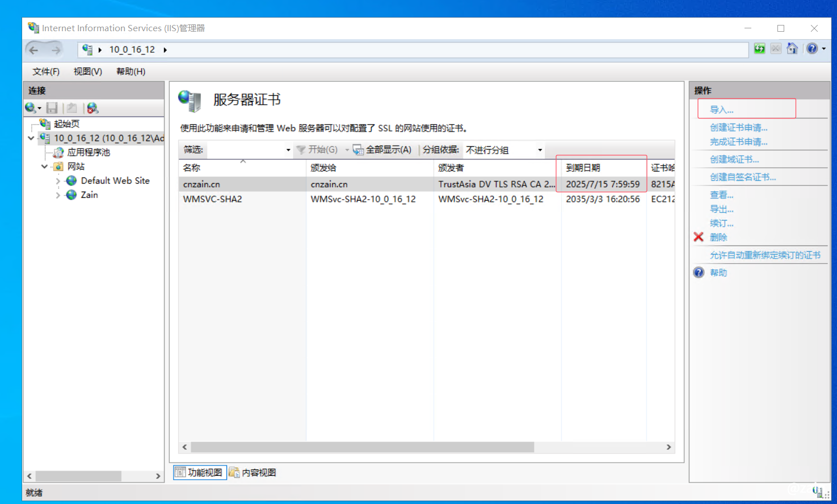837x504 pixels.
Task: Click the status bar network icon
Action: [x=818, y=491]
